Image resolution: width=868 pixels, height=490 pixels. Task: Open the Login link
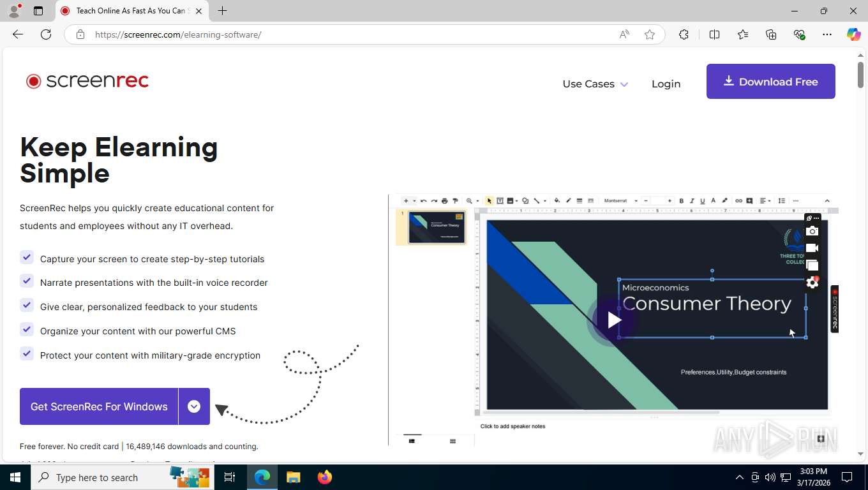point(666,84)
